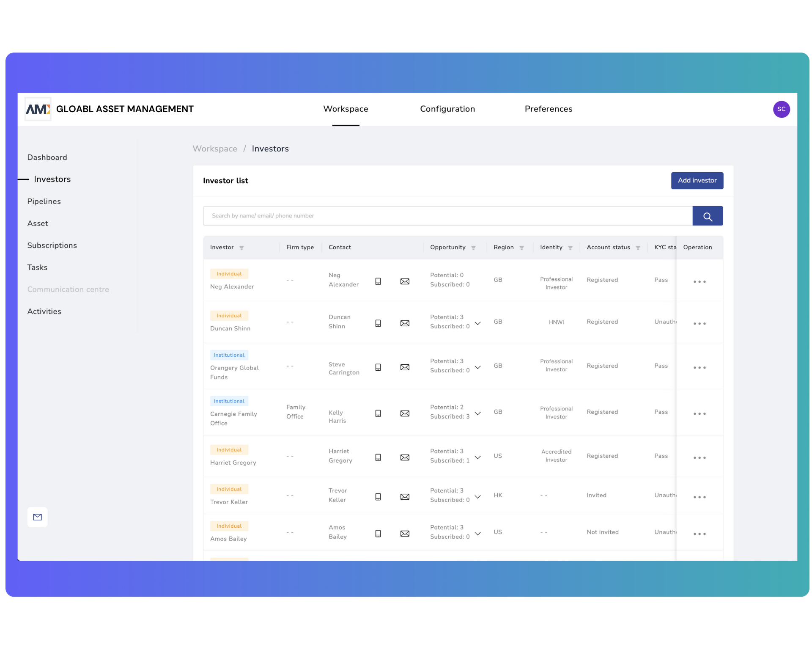The width and height of the screenshot is (812, 650).
Task: Click the email icon for Trevor Keller
Action: (405, 497)
